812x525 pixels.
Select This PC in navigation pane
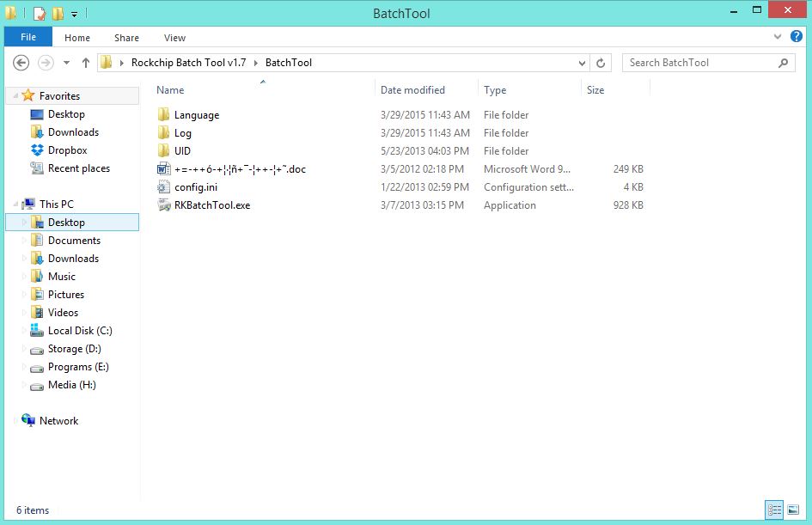[57, 204]
